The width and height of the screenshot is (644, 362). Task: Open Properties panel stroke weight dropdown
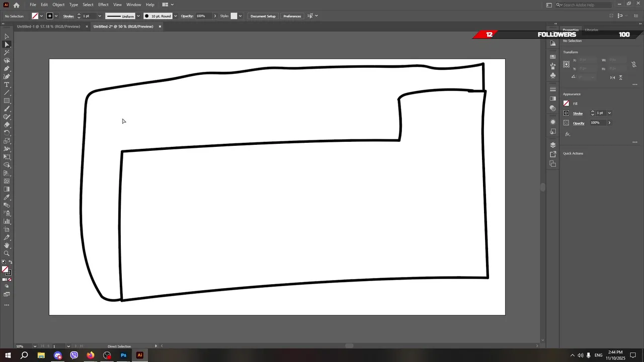609,113
